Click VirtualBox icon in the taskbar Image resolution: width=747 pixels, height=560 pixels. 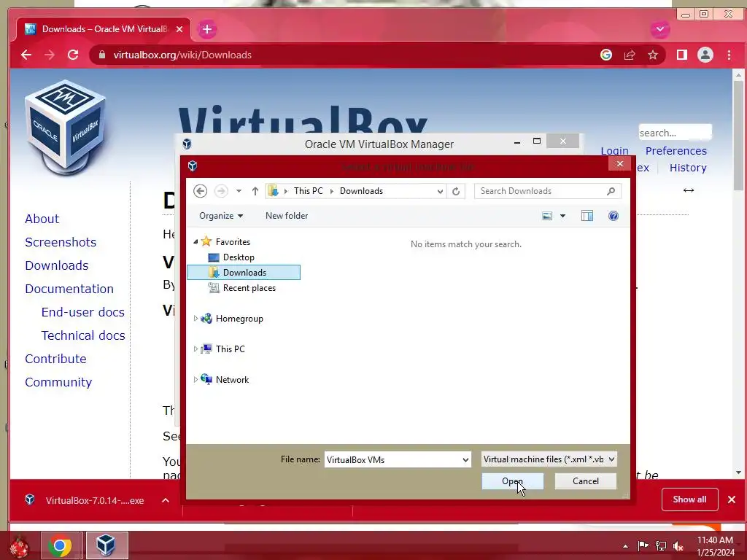click(x=106, y=545)
